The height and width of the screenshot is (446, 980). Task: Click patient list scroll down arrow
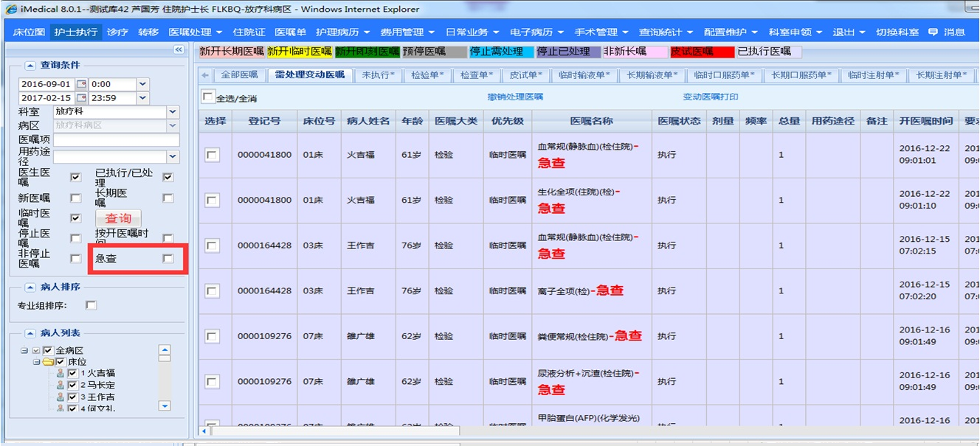pyautogui.click(x=165, y=405)
